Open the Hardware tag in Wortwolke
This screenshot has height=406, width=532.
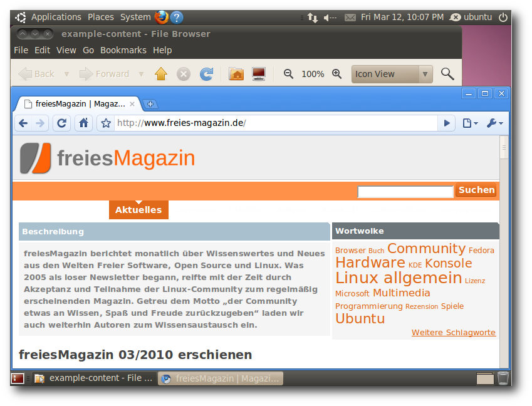[x=370, y=263]
